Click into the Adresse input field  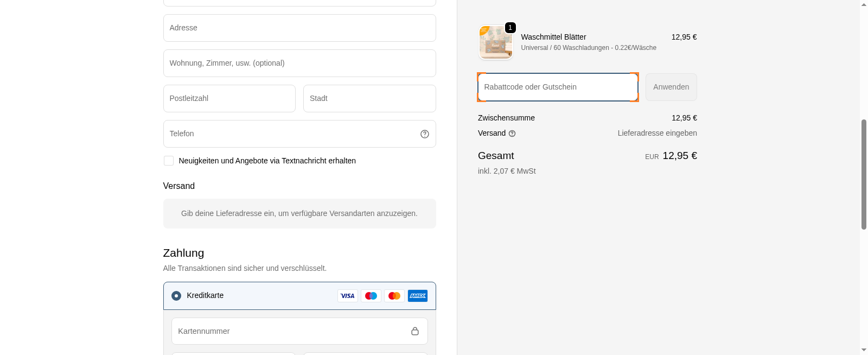pos(299,28)
